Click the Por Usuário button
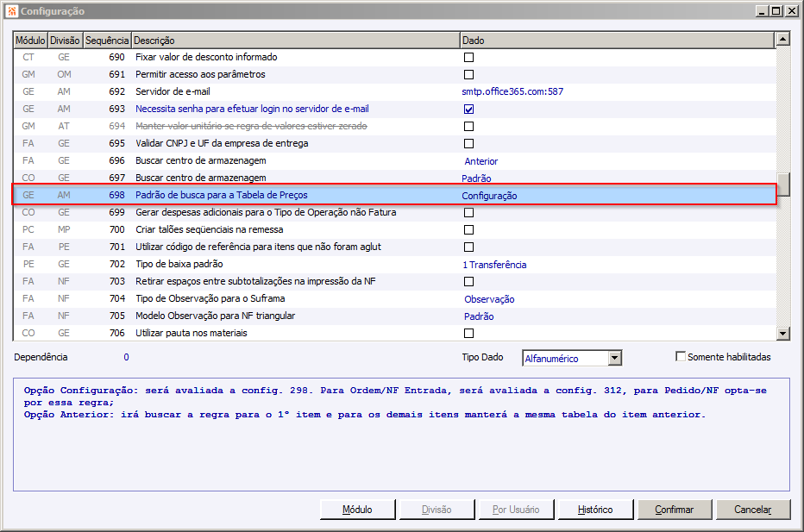Image resolution: width=804 pixels, height=532 pixels. click(x=516, y=510)
